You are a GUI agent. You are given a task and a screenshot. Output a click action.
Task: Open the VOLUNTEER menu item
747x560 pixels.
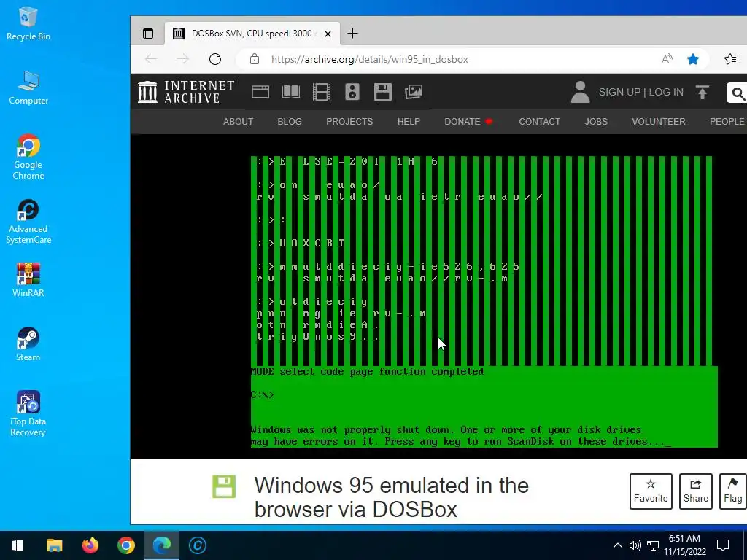659,122
